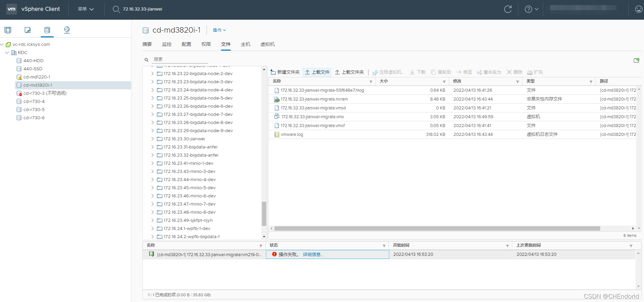Expand folder 172.16.23.41-minio-1-dev
The height and width of the screenshot is (302, 644).
click(x=153, y=163)
